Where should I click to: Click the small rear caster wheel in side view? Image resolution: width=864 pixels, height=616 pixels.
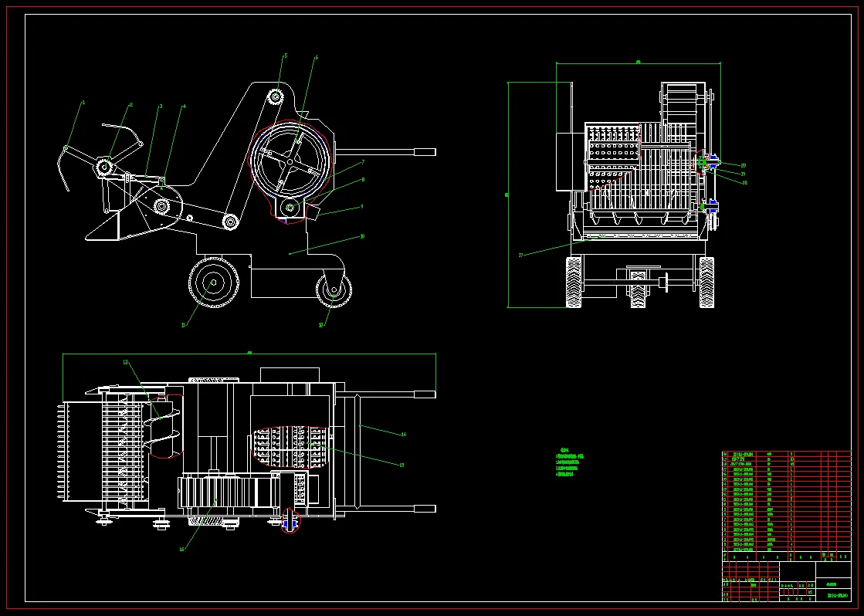tap(334, 289)
